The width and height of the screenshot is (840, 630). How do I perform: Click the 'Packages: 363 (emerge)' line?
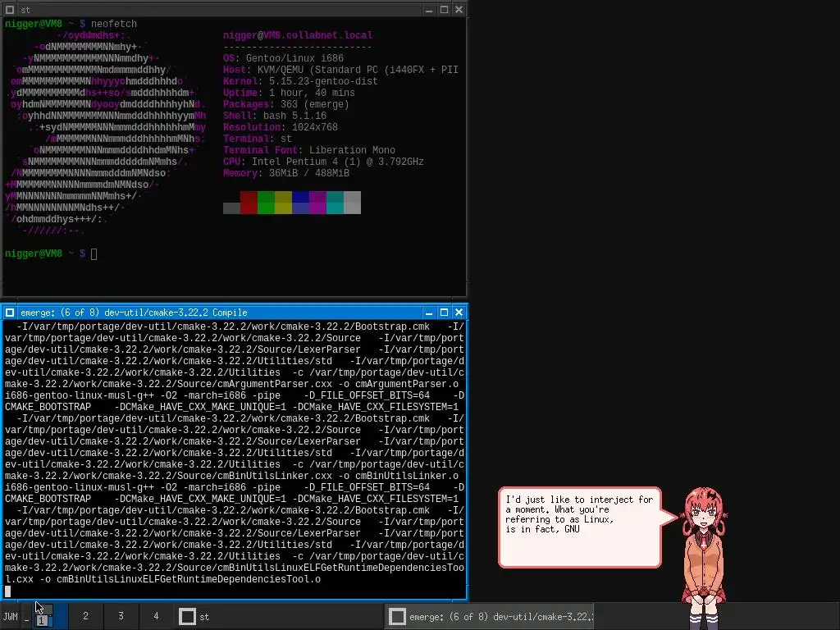[x=286, y=104]
